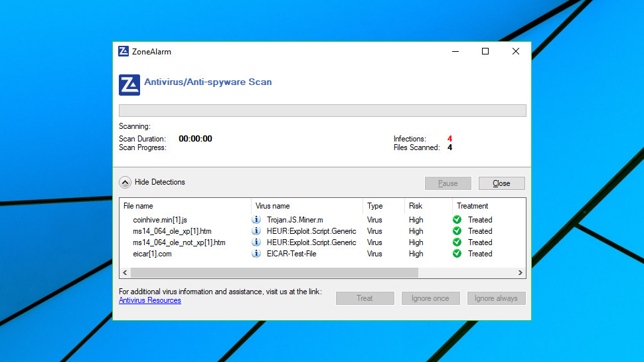
Task: Click Treated status for coinhive.min[1].js
Action: tap(480, 220)
